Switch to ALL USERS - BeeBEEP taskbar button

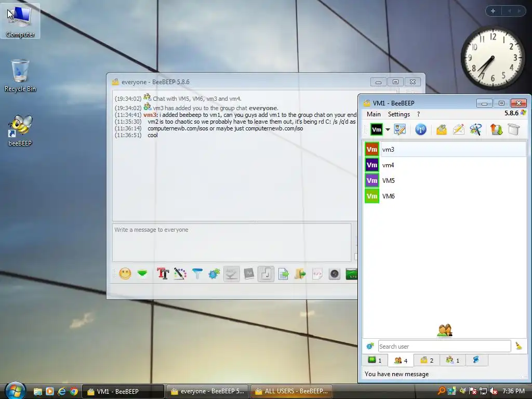click(291, 391)
